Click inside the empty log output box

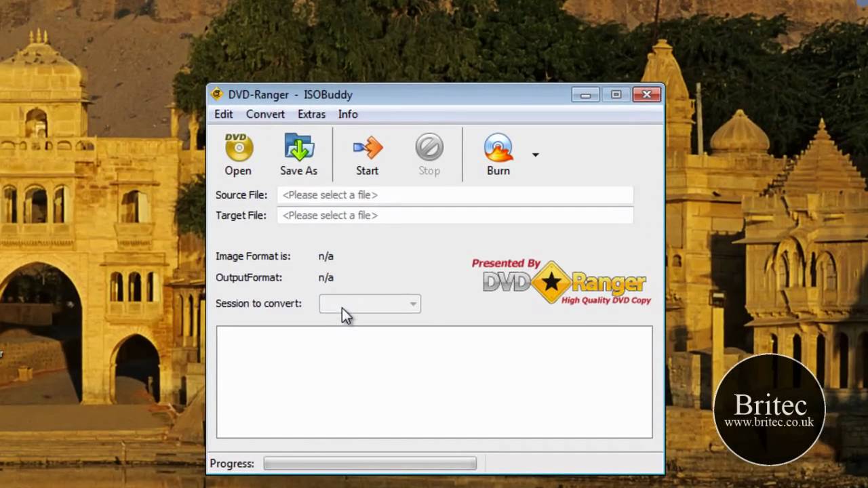click(x=435, y=382)
